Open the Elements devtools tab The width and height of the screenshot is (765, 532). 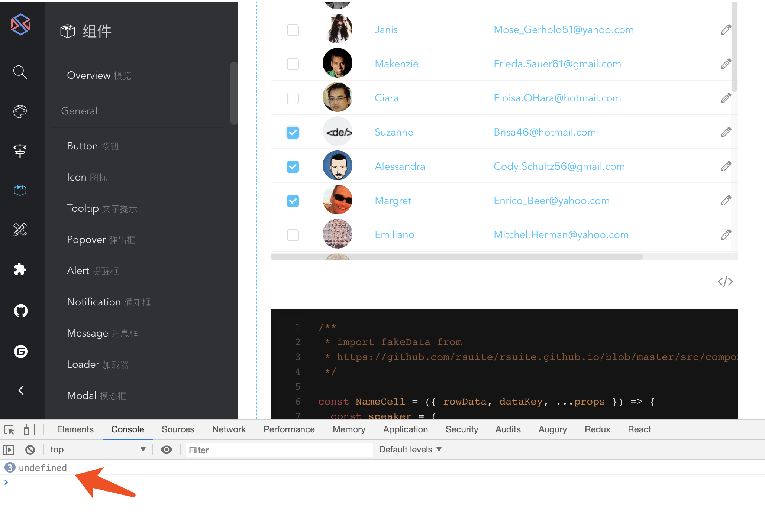pos(75,429)
